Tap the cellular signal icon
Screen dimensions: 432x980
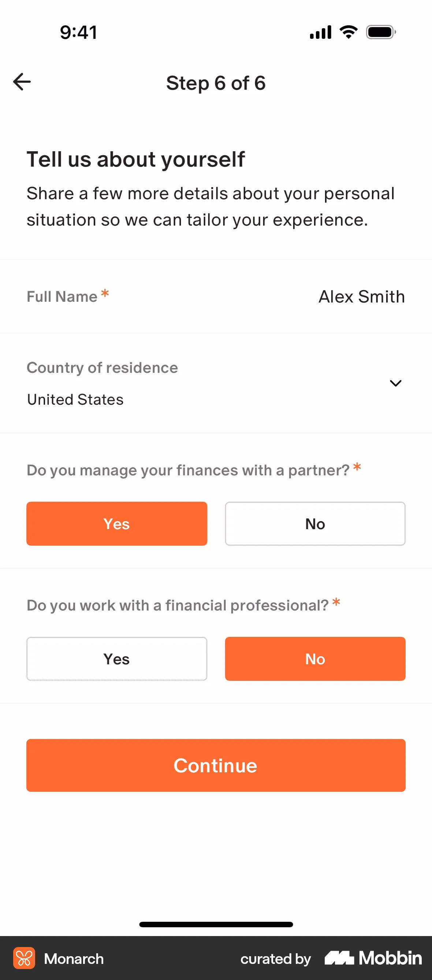point(320,32)
